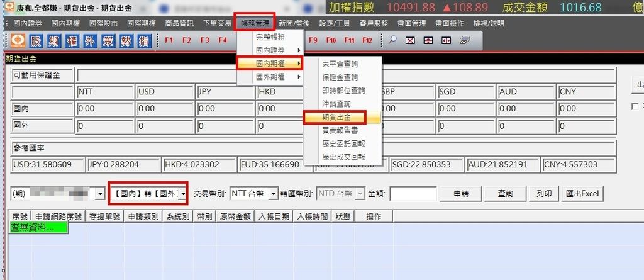Image resolution: width=644 pixels, height=280 pixels.
Task: Click the F12 shortcut toolbar button
Action: click(x=367, y=40)
